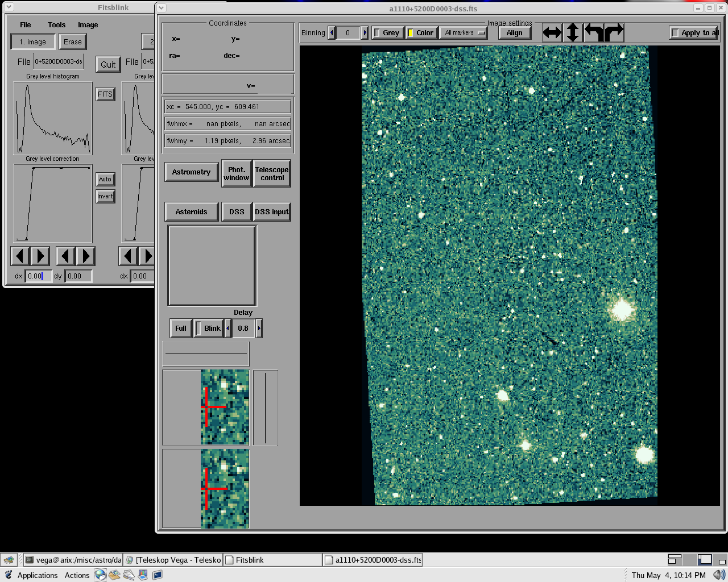Click the dx input field of image 1
Image resolution: width=728 pixels, height=582 pixels.
(x=39, y=276)
